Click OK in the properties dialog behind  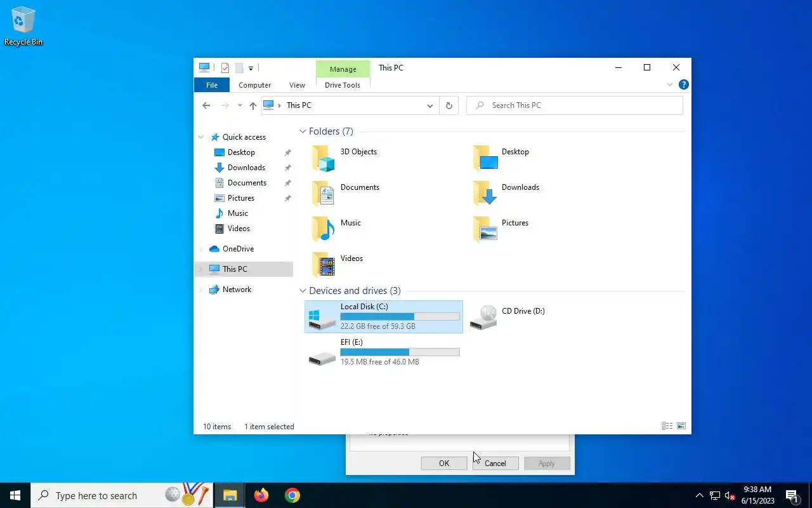(x=444, y=464)
